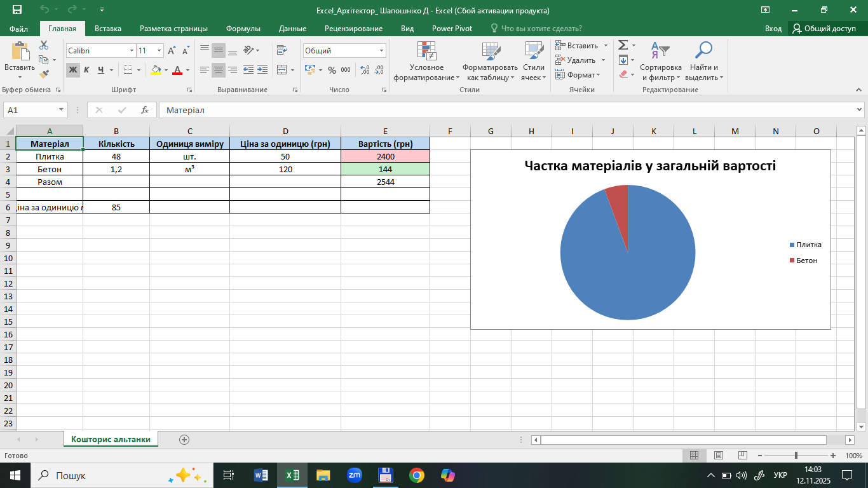868x488 pixels.
Task: Toggle bold formatting
Action: 72,70
